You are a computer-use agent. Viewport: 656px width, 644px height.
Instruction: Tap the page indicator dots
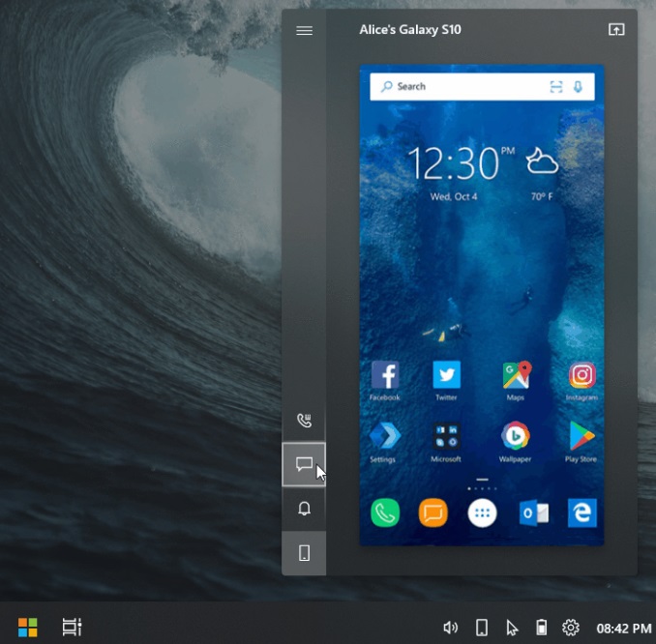(x=482, y=488)
